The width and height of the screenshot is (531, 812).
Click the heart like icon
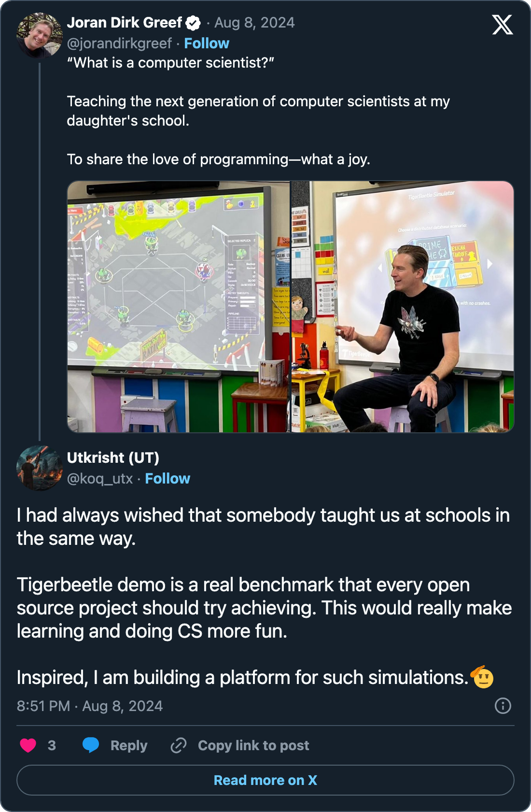(x=28, y=745)
